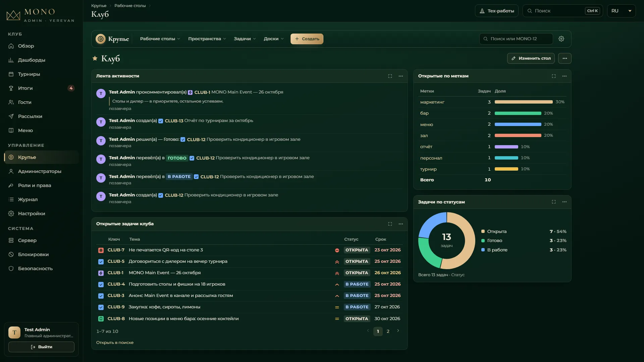Screen dimensions: 644x362
Task: Click the Создать button
Action: 307,39
